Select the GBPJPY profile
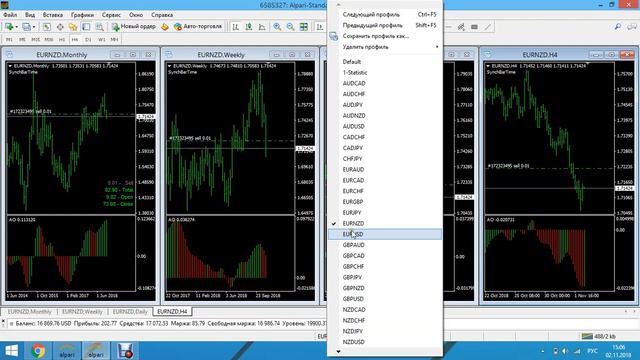640x360 pixels. 384,278
